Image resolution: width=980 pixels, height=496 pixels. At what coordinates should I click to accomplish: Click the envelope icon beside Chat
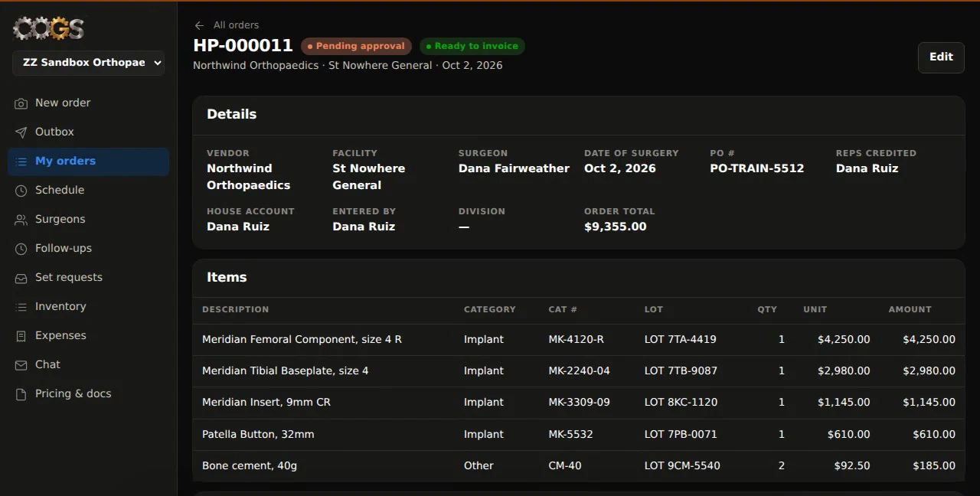[21, 365]
